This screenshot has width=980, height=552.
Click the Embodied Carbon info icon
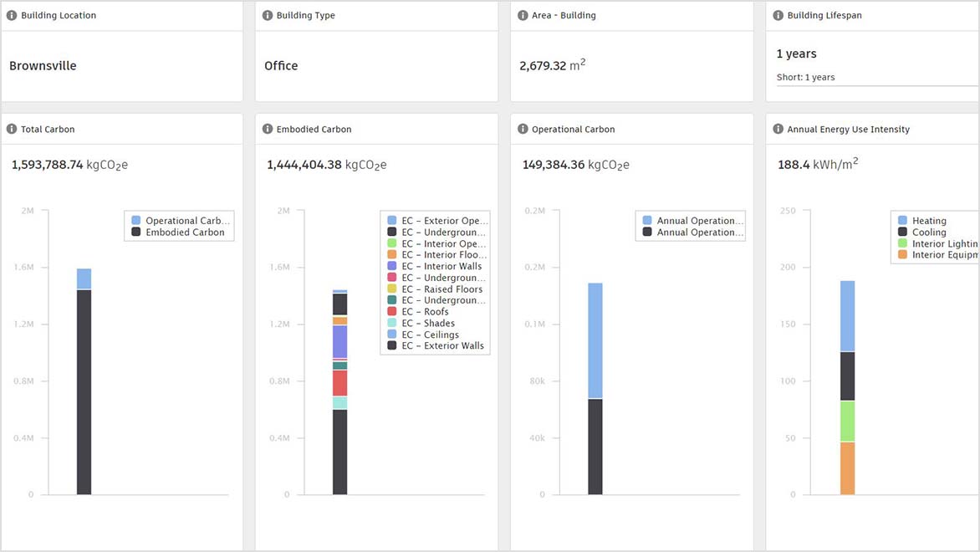(x=268, y=129)
